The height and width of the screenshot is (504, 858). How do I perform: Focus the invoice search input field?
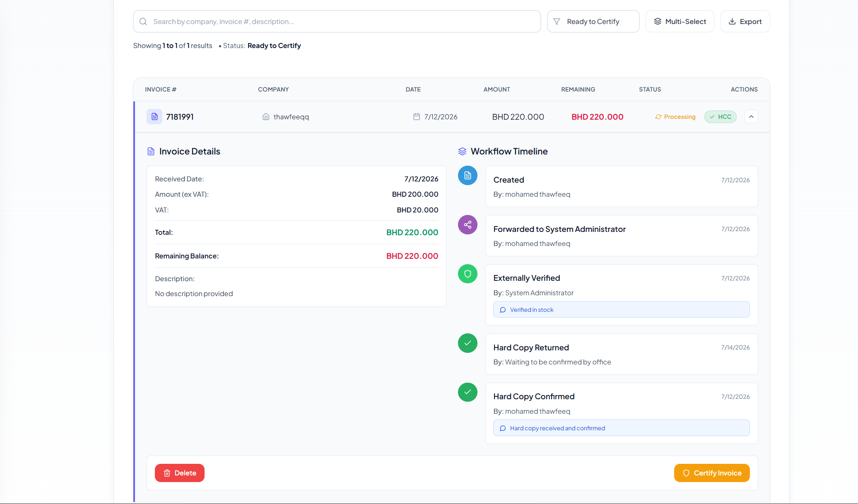coord(337,22)
